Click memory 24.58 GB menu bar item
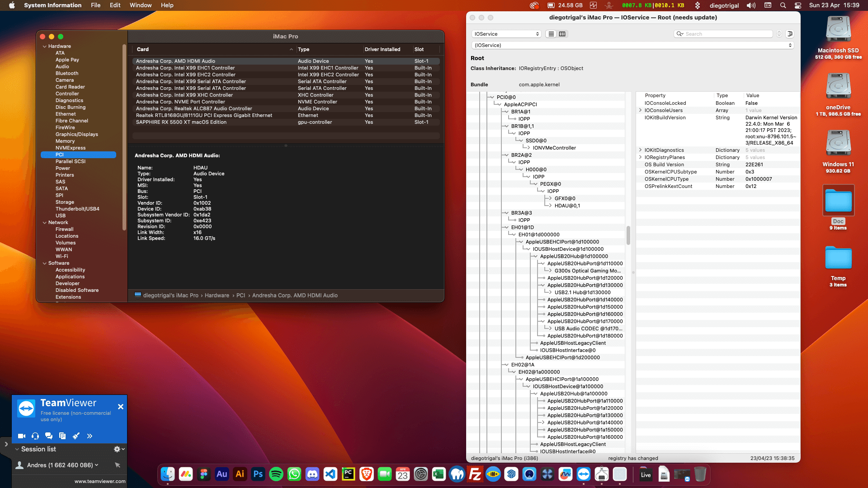Image resolution: width=868 pixels, height=488 pixels. coord(565,5)
